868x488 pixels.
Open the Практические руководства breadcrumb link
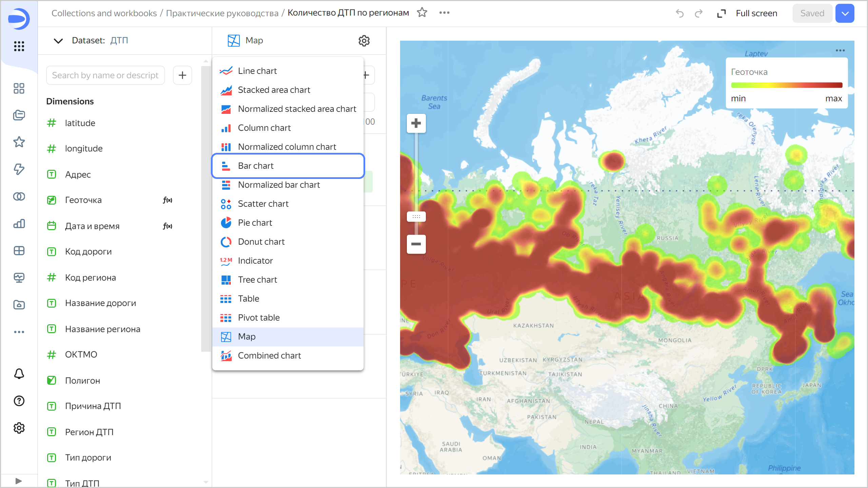click(222, 13)
